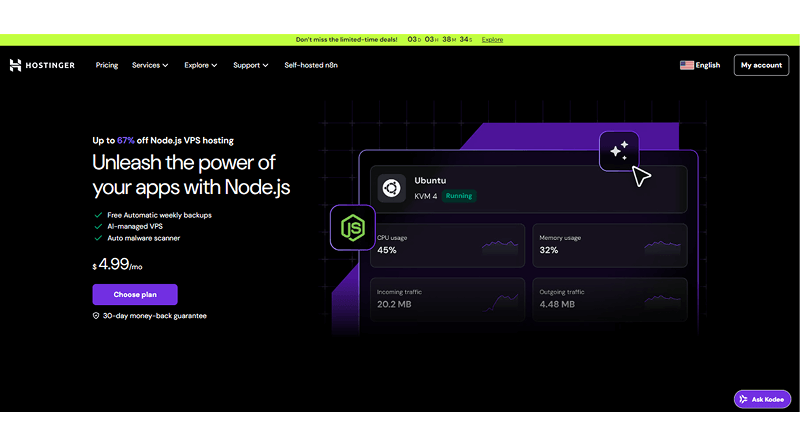
Task: Click the large cursor arrow graphic
Action: (641, 177)
